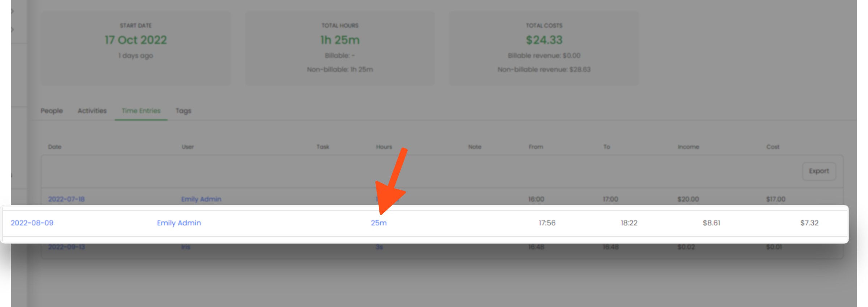Sort by the User column header

(188, 147)
